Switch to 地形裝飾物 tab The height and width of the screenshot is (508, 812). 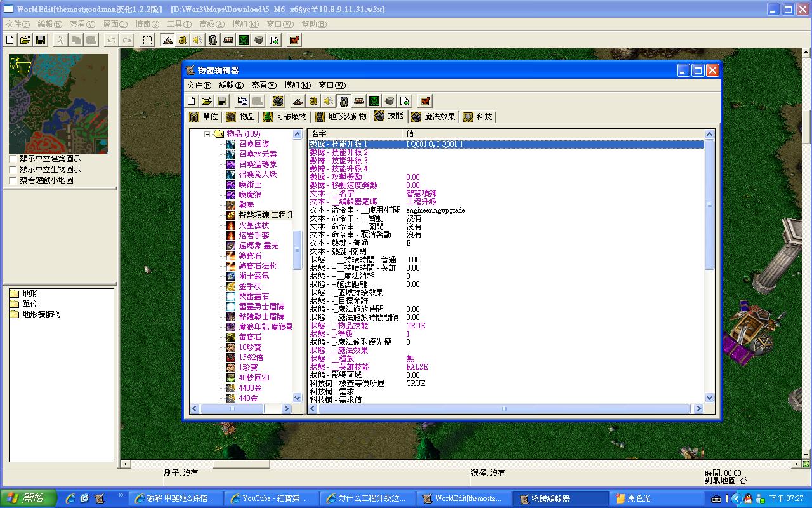click(341, 117)
